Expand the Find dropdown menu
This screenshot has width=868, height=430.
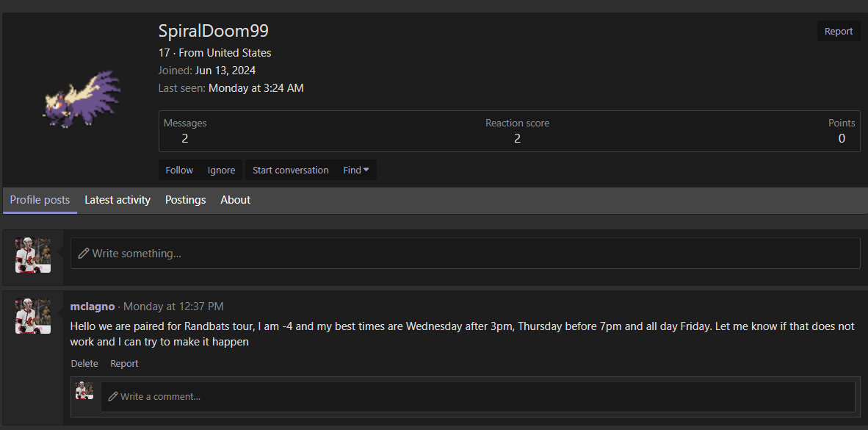[x=356, y=170]
